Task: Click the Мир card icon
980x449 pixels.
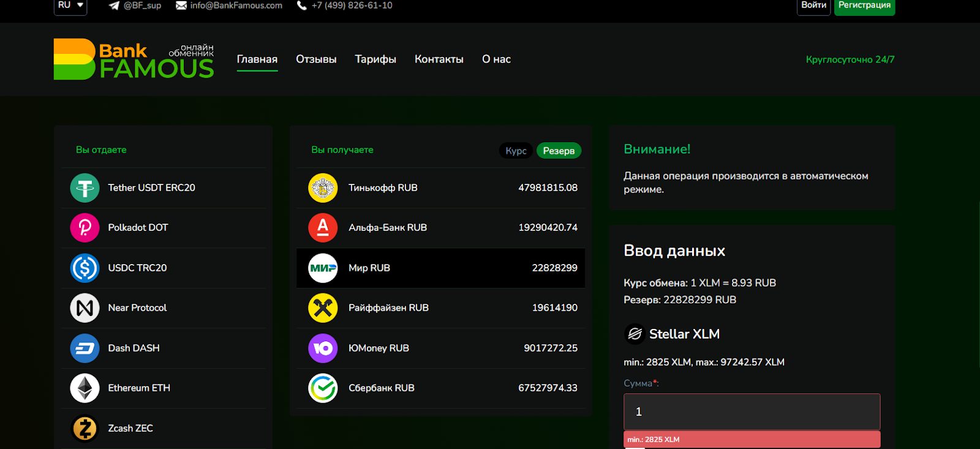Action: [323, 268]
